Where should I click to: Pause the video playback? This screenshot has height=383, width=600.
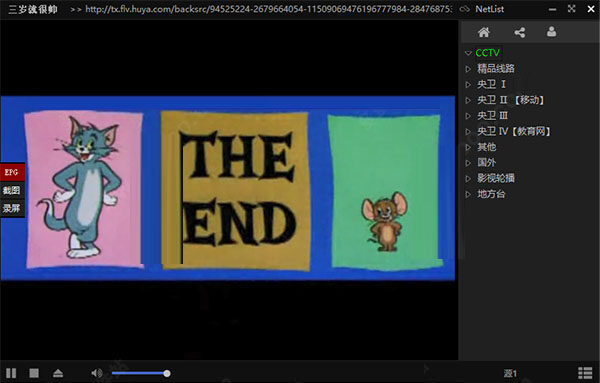(x=11, y=373)
